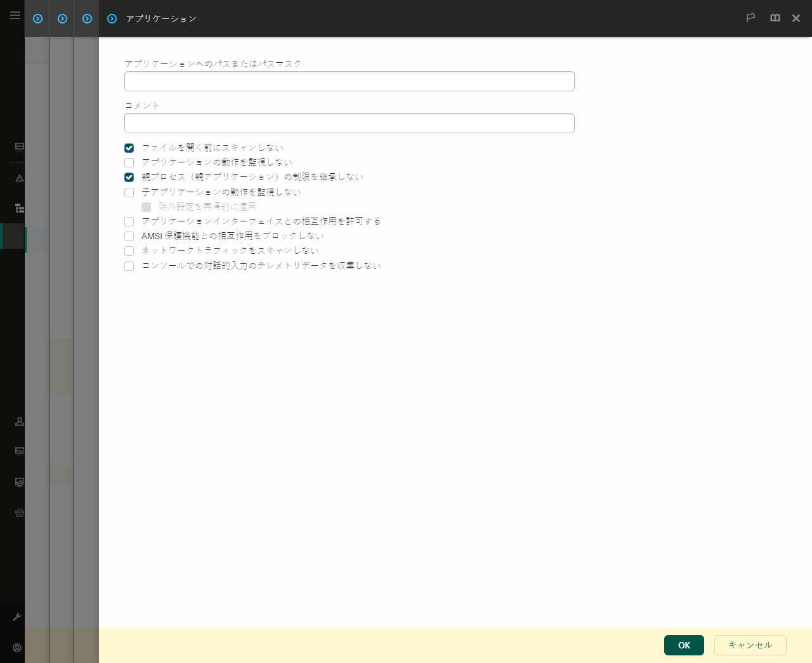Click the users sidebar icon
The image size is (812, 663).
[x=19, y=421]
